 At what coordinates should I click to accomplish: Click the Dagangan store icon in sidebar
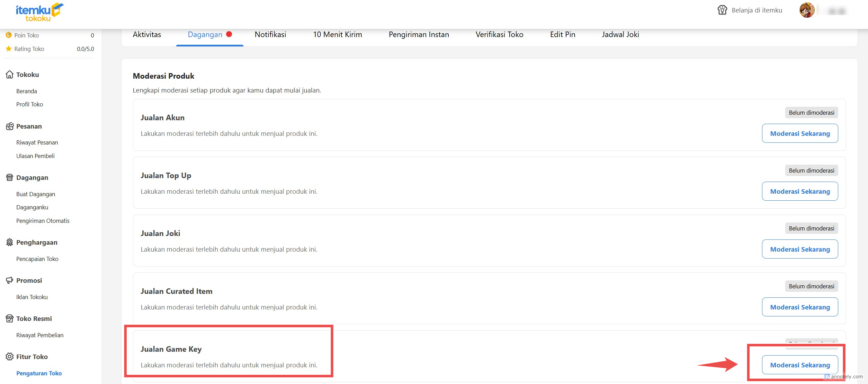coord(10,177)
